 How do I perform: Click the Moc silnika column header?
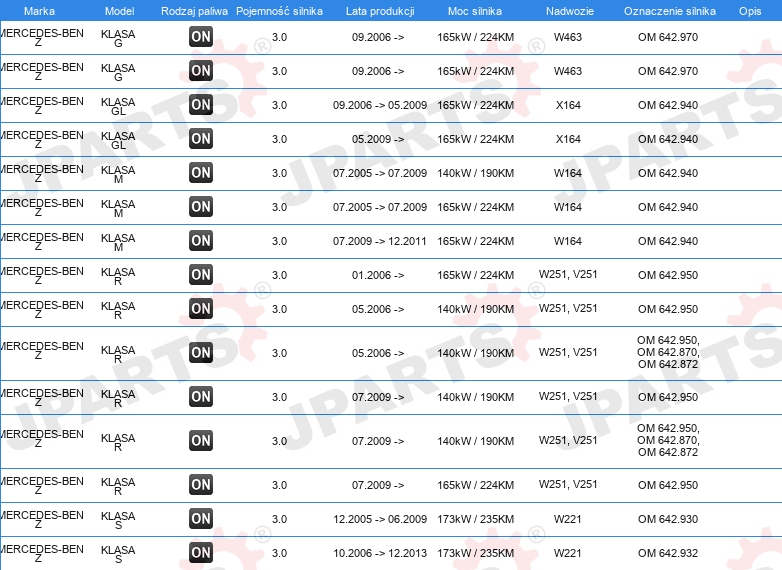[x=475, y=11]
